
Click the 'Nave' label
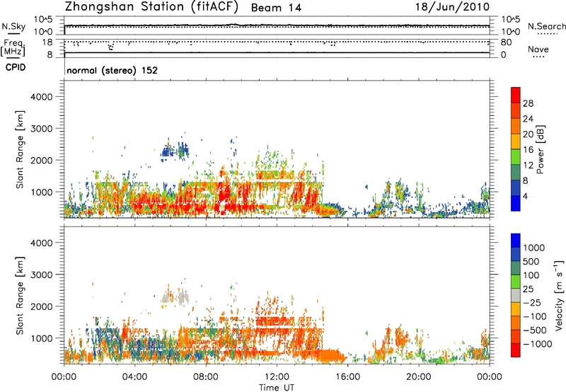click(538, 49)
